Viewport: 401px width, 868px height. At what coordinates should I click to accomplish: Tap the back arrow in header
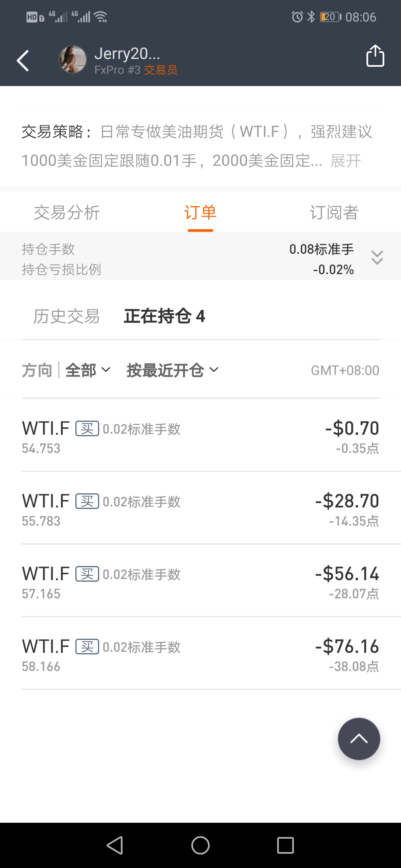(23, 60)
